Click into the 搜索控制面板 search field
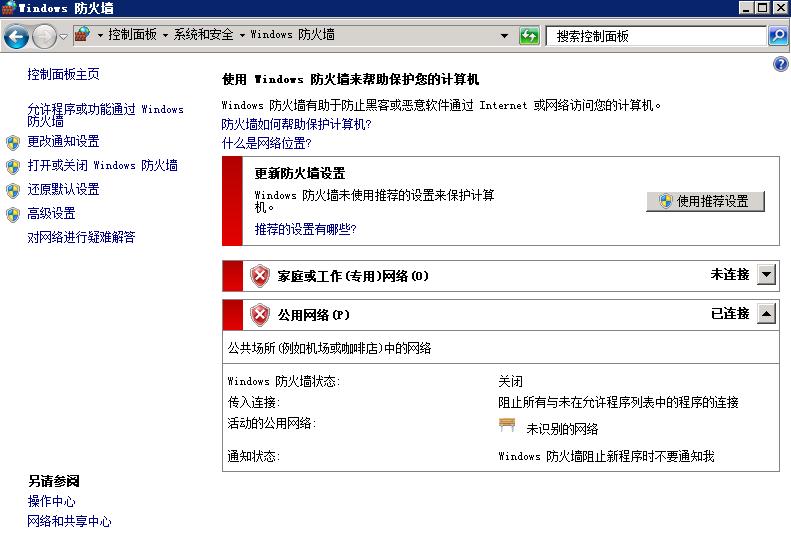Viewport: 791px width, 542px height. 655,36
